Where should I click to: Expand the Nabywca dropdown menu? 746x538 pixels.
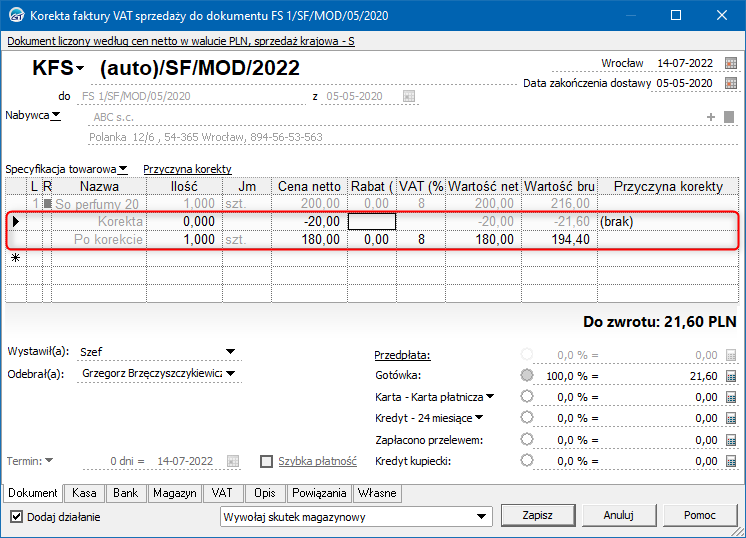tap(56, 116)
